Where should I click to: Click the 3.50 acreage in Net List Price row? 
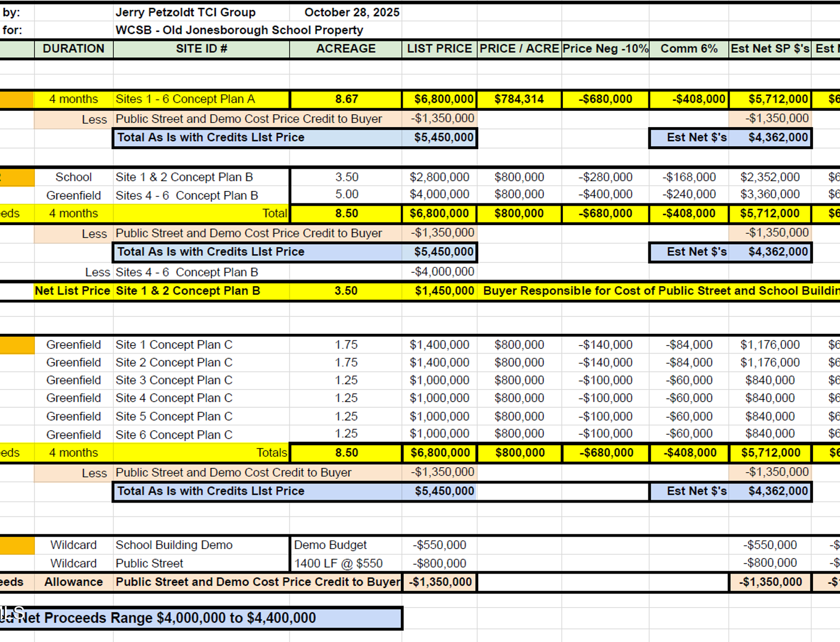pyautogui.click(x=346, y=291)
